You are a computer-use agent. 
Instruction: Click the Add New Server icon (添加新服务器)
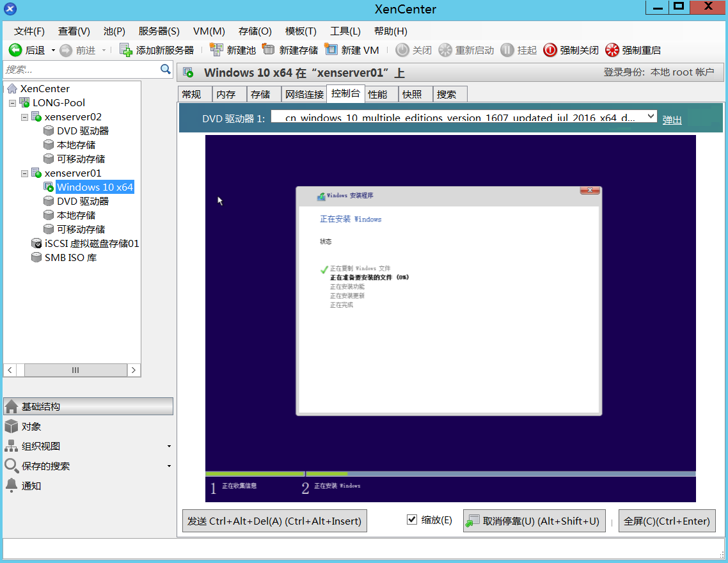pyautogui.click(x=126, y=50)
